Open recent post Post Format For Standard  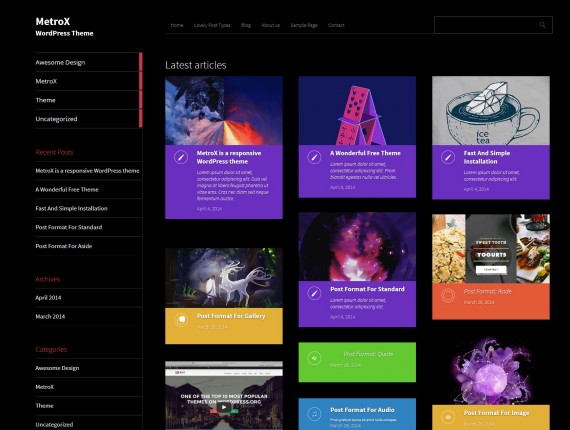69,227
